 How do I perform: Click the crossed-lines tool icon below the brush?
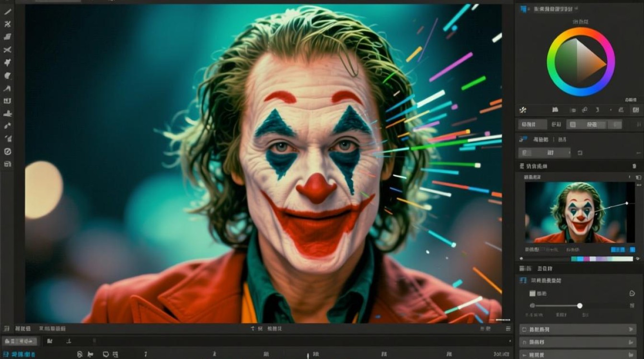pyautogui.click(x=8, y=24)
